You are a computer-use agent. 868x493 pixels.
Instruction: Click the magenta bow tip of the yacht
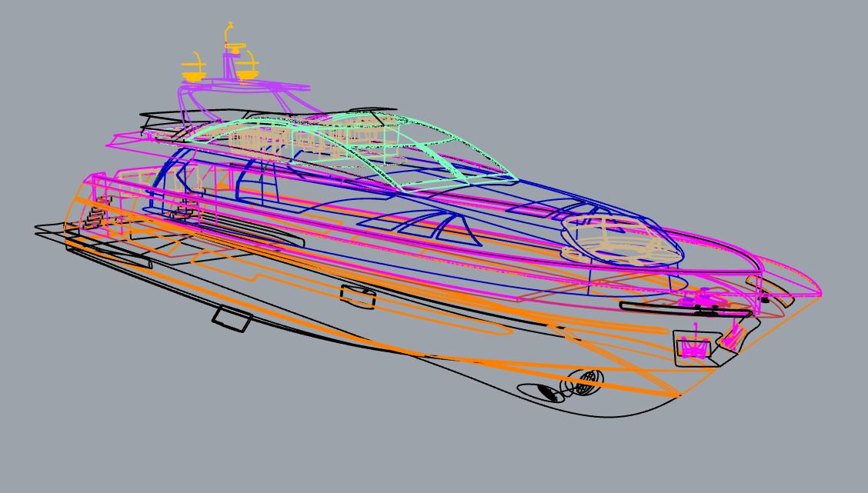(820, 293)
